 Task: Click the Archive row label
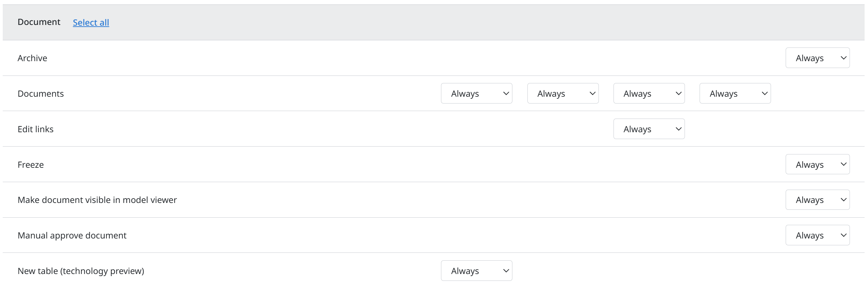(x=32, y=58)
